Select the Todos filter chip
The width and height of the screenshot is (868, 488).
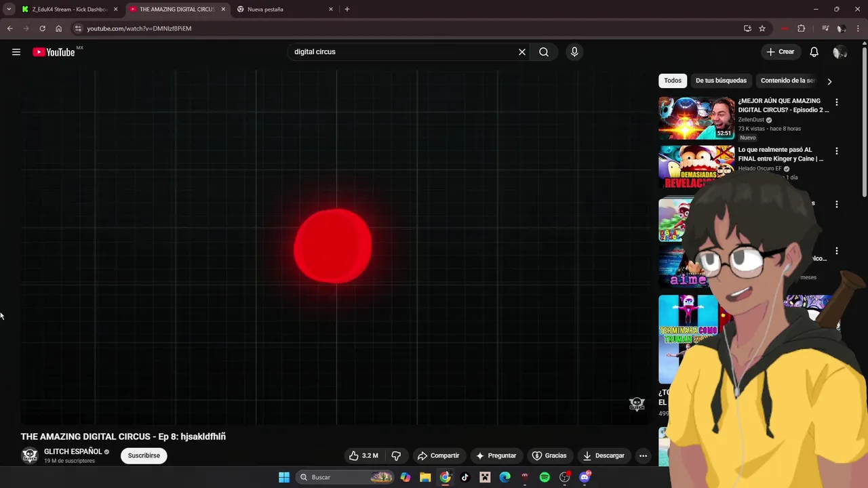673,81
